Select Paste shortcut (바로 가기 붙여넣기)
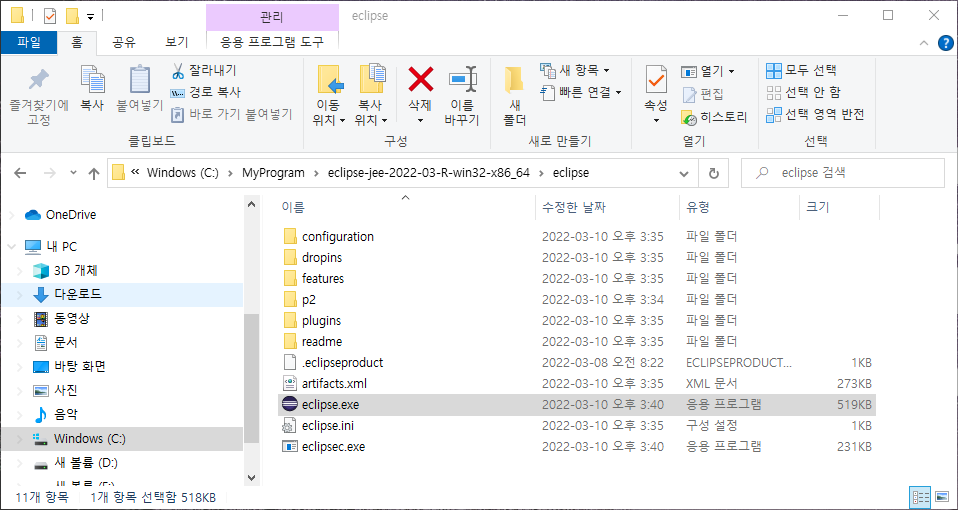The width and height of the screenshot is (958, 510). click(232, 114)
